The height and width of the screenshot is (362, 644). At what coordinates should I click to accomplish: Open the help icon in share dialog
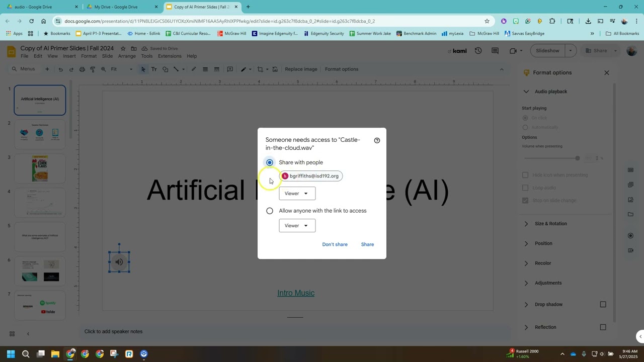[377, 140]
